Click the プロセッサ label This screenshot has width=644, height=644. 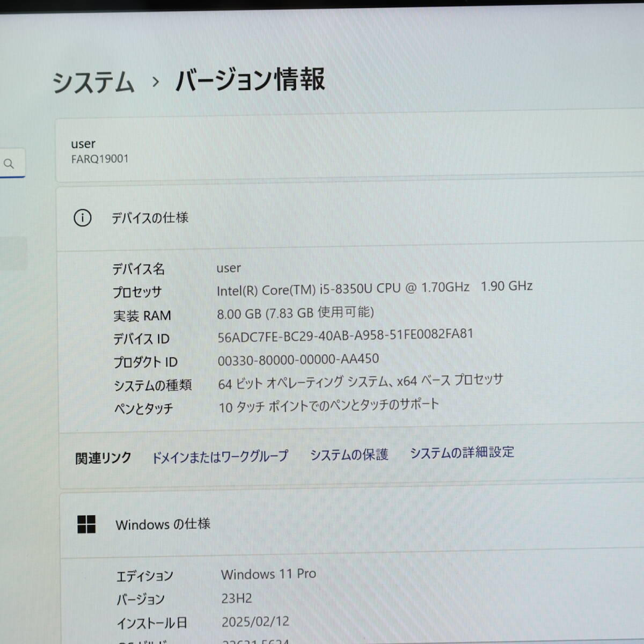tap(137, 292)
